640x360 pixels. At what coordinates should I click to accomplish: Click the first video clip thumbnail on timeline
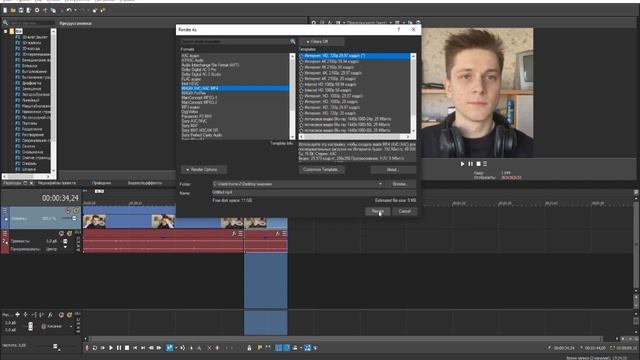(x=94, y=222)
